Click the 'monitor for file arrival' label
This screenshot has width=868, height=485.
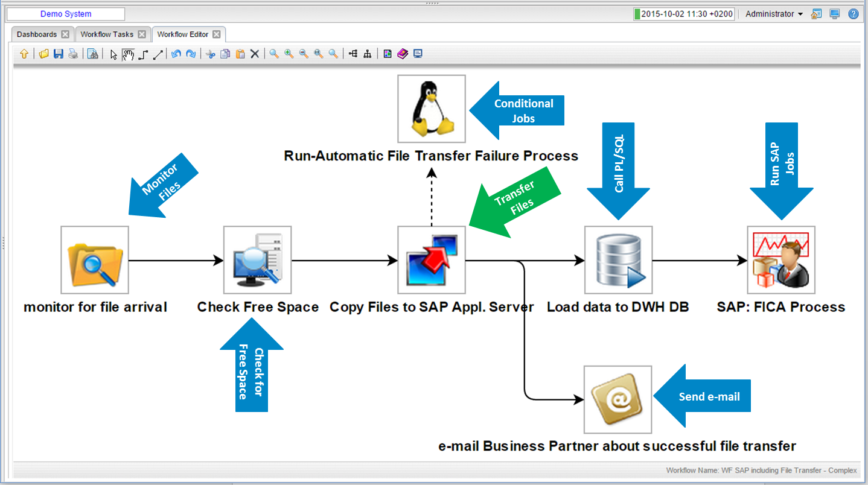point(95,307)
